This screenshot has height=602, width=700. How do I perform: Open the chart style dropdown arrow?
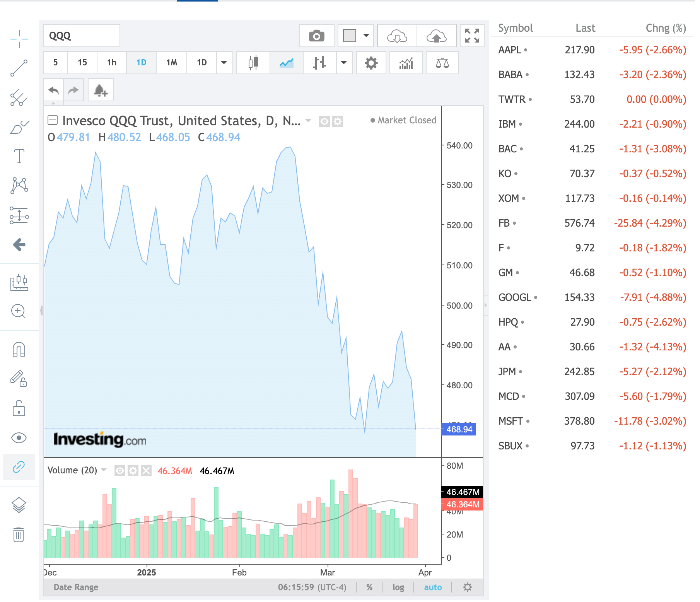[344, 63]
